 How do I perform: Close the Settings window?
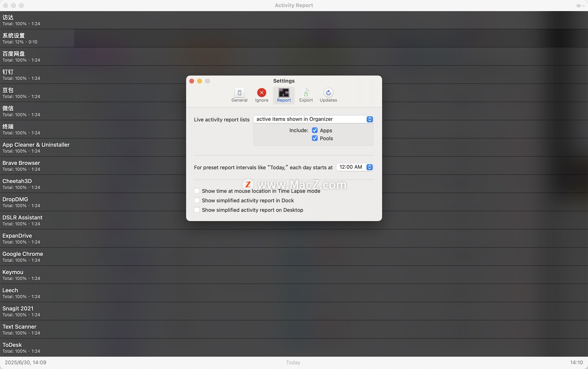pos(192,81)
